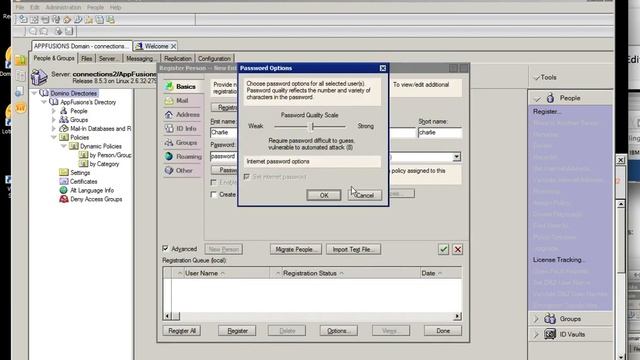Switch to the Server tab
Screen dimensions: 640x360
point(109,59)
